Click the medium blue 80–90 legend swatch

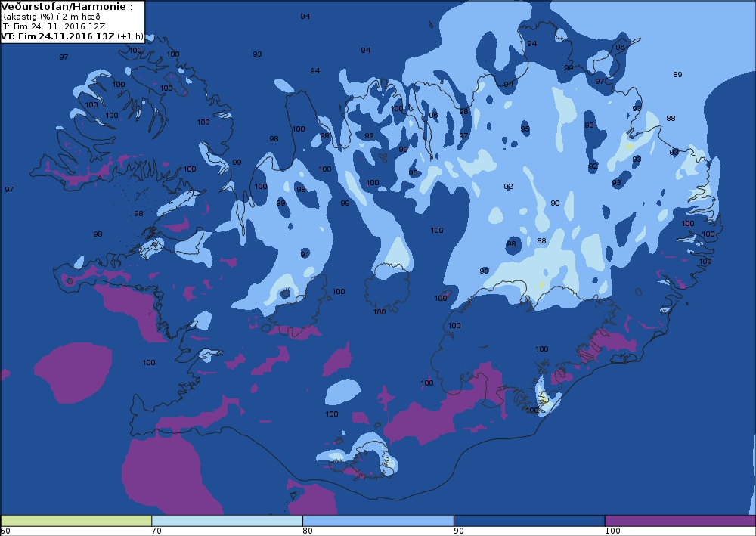pos(378,521)
